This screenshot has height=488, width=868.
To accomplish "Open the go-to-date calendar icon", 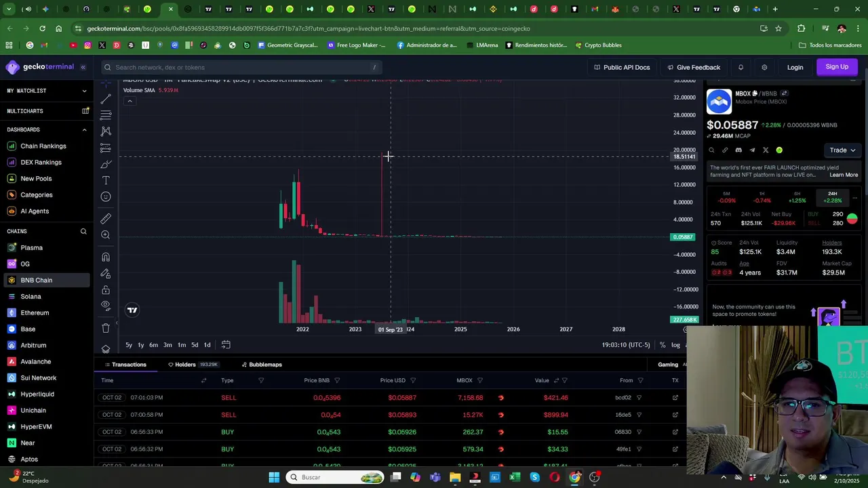I will (226, 345).
